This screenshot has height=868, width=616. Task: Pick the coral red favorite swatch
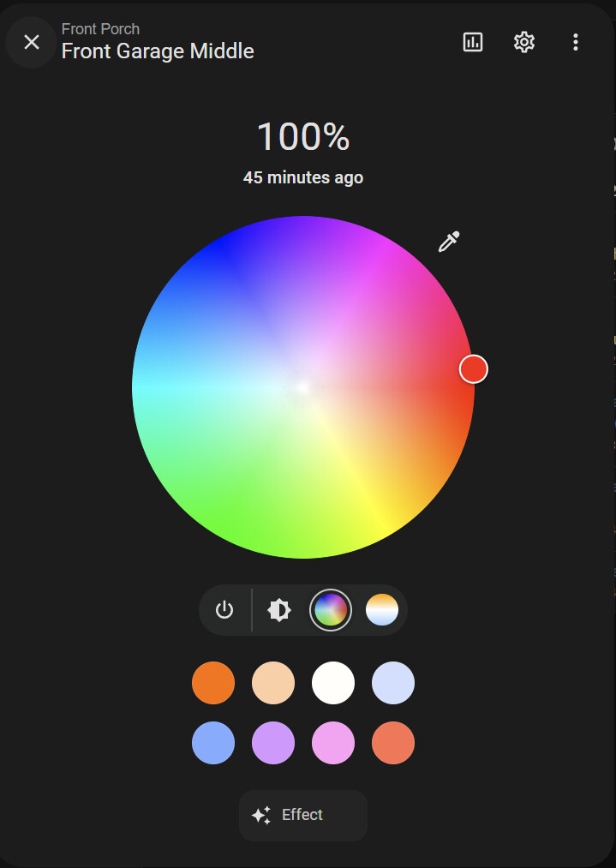click(x=393, y=743)
